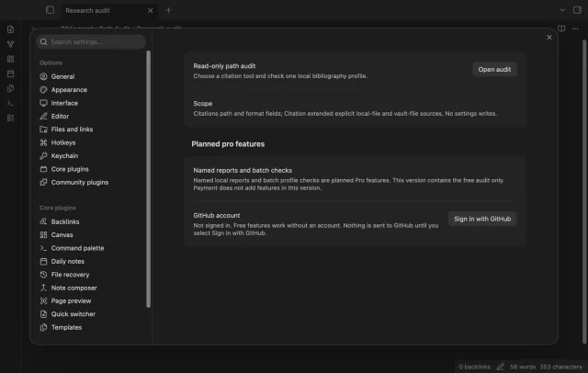588x373 pixels.
Task: Click the quick switcher file ribbon icon
Action: tap(10, 29)
